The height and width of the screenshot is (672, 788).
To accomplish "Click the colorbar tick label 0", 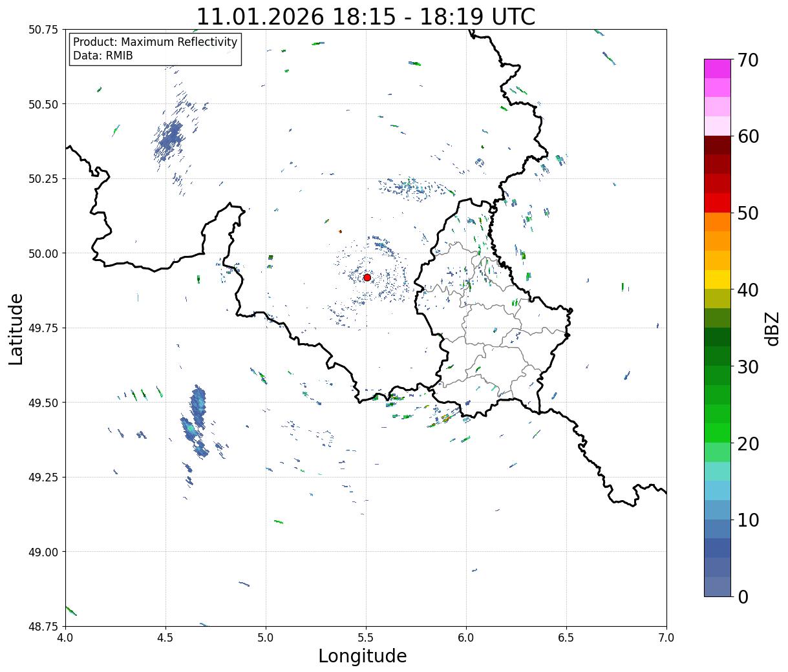I will (x=743, y=596).
